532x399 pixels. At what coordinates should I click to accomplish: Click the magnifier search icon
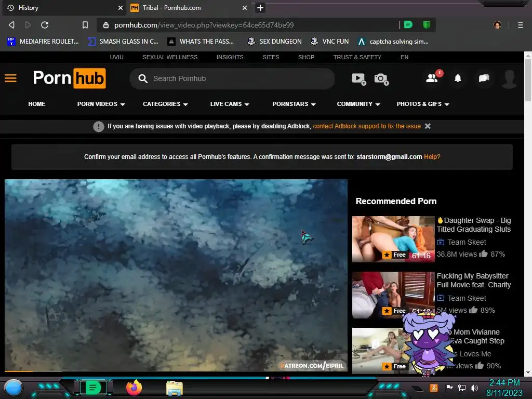143,79
